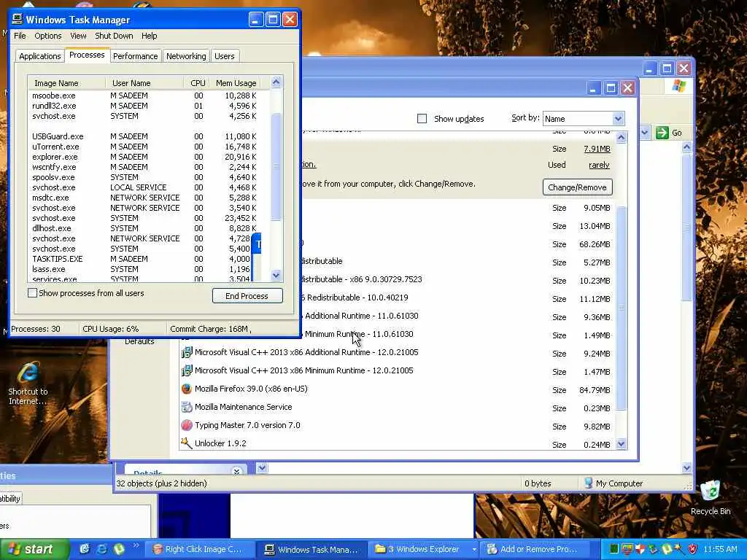Click the system tray clock showing 11:55 AM
This screenshot has height=560, width=747.
(720, 549)
